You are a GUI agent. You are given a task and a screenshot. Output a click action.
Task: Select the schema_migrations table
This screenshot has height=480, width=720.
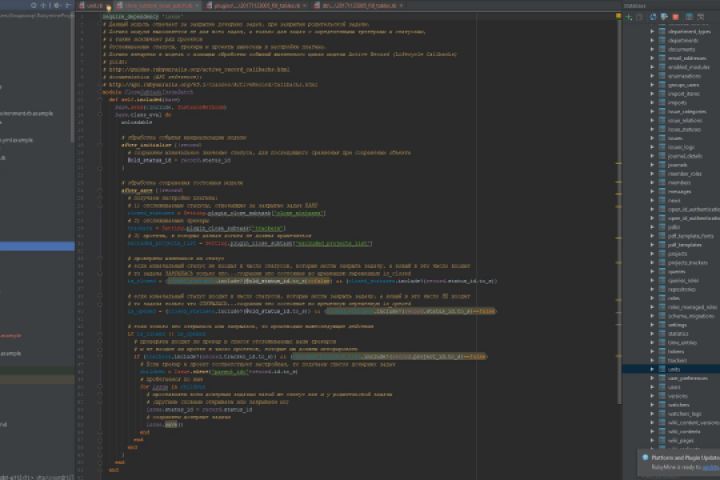(x=691, y=316)
